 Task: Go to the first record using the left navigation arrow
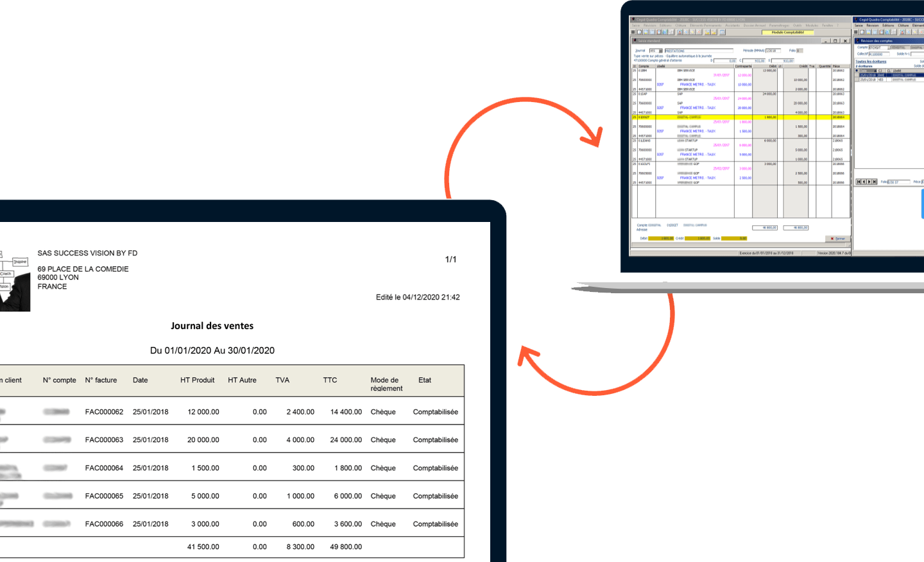pos(859,182)
